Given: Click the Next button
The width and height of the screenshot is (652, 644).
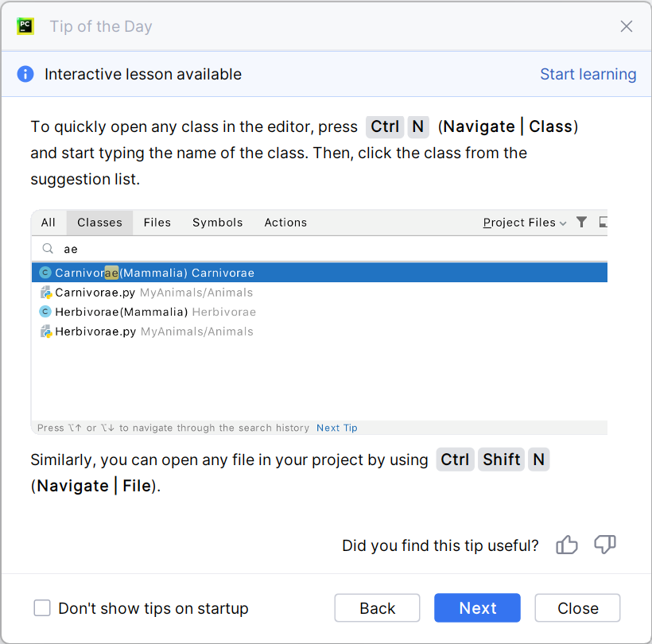Looking at the screenshot, I should pyautogui.click(x=477, y=608).
